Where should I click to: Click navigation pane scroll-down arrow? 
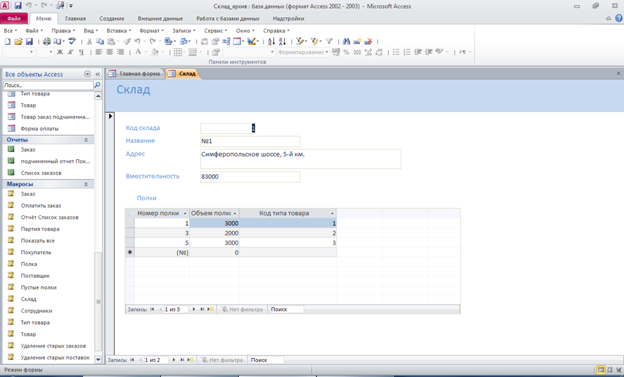pos(98,359)
